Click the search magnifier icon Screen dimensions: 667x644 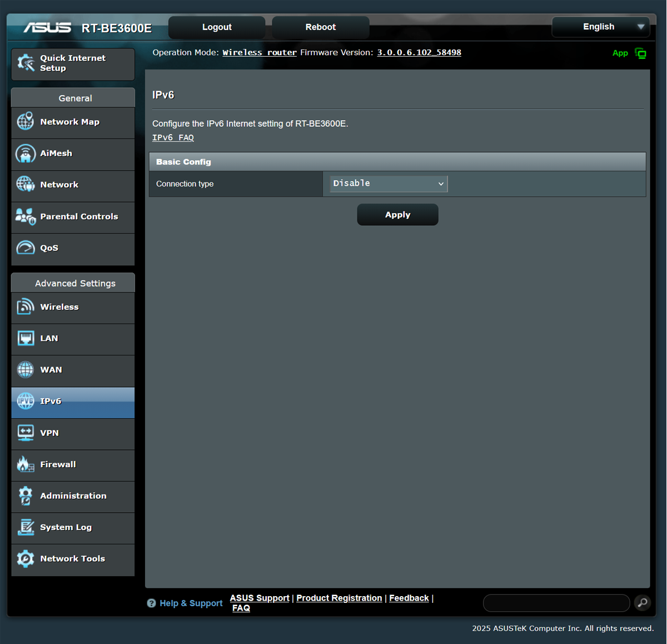(x=643, y=603)
